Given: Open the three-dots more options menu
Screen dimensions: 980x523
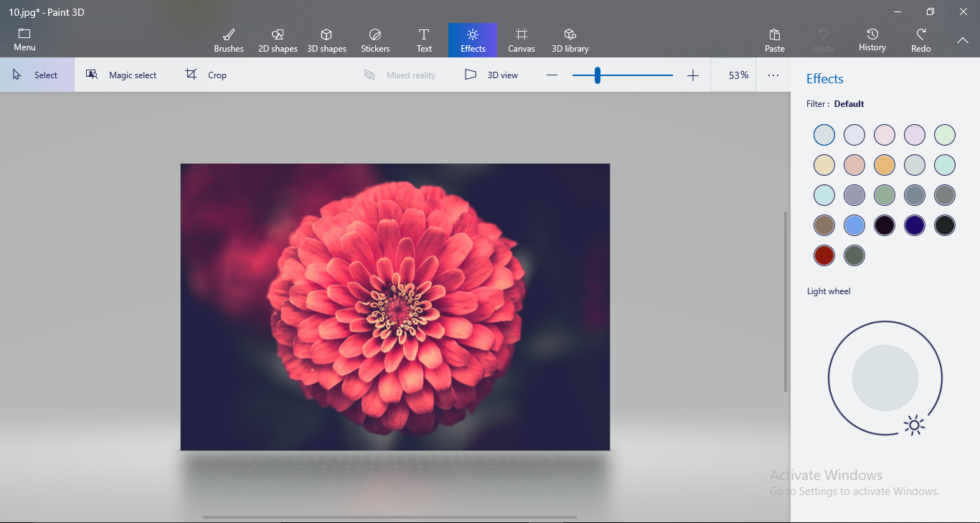Looking at the screenshot, I should [x=773, y=75].
